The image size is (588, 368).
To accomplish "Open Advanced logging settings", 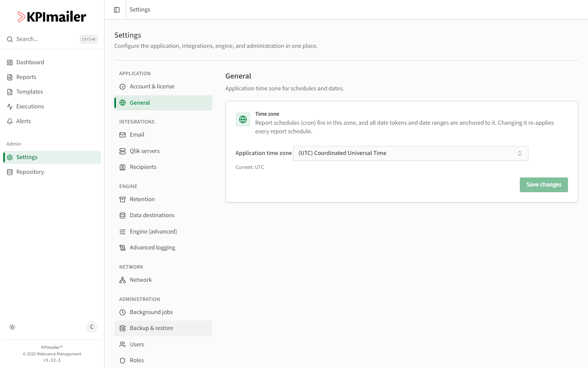I will [163, 248].
